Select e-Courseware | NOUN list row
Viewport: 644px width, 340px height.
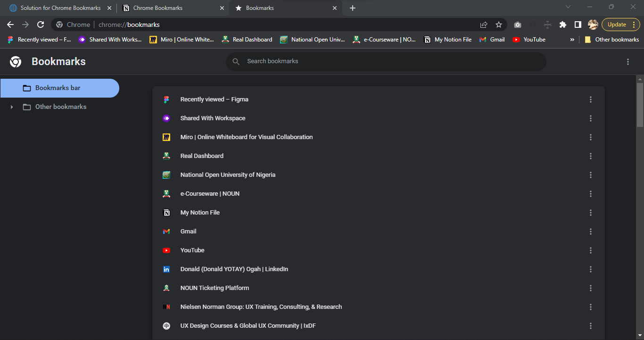(378, 194)
